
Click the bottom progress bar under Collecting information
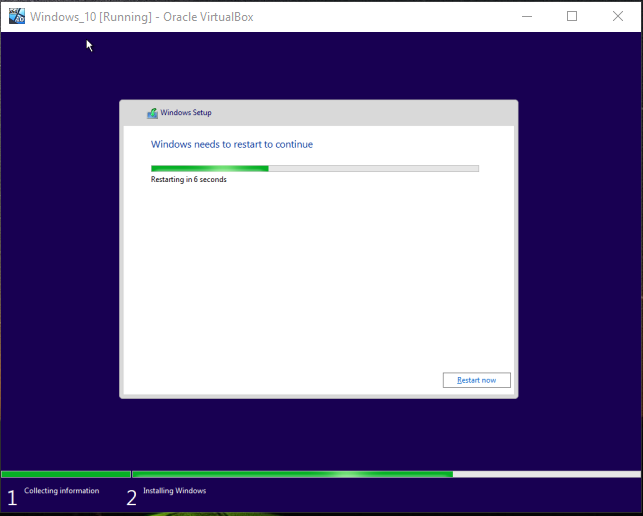[65, 474]
